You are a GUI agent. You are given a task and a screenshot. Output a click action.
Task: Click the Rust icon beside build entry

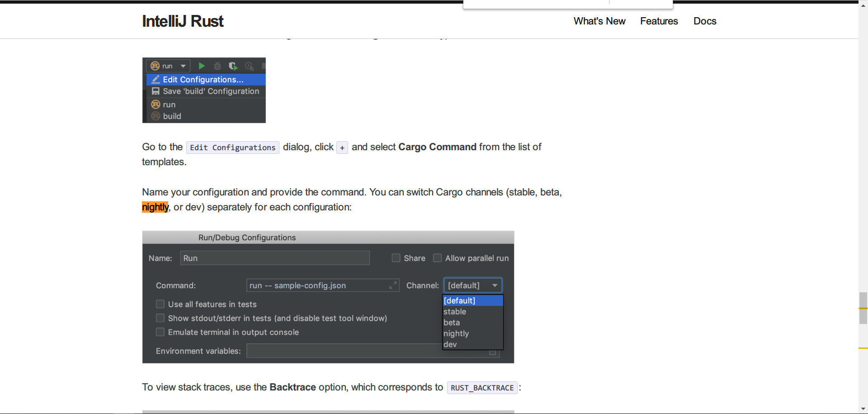(156, 116)
